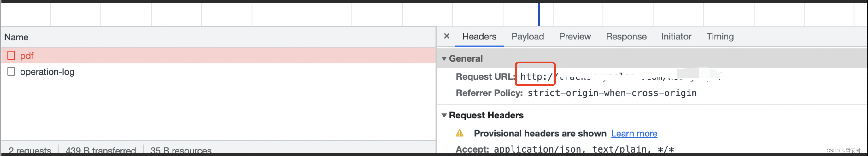Click the pdf request file icon

(x=11, y=56)
